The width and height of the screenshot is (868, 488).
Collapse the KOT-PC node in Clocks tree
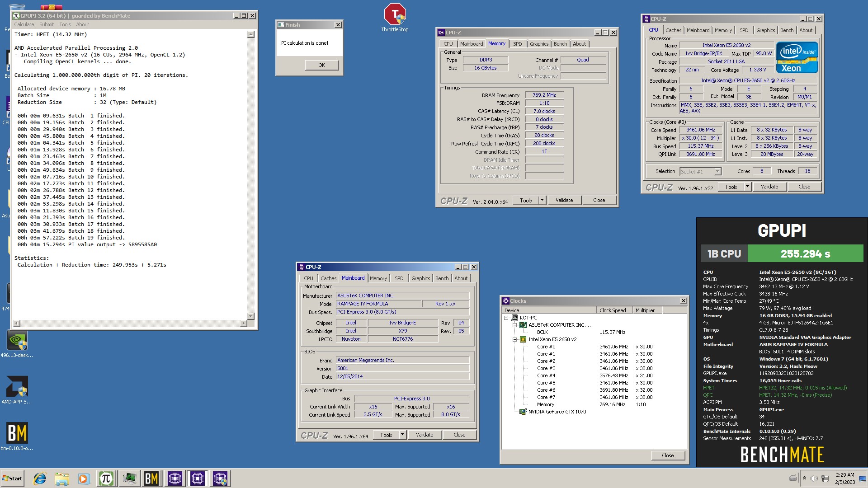click(506, 318)
